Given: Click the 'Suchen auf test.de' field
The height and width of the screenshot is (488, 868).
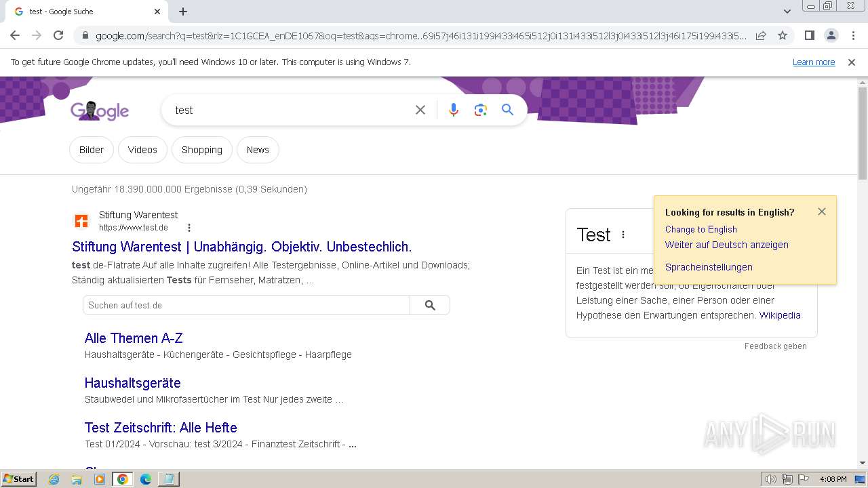Looking at the screenshot, I should tap(246, 305).
